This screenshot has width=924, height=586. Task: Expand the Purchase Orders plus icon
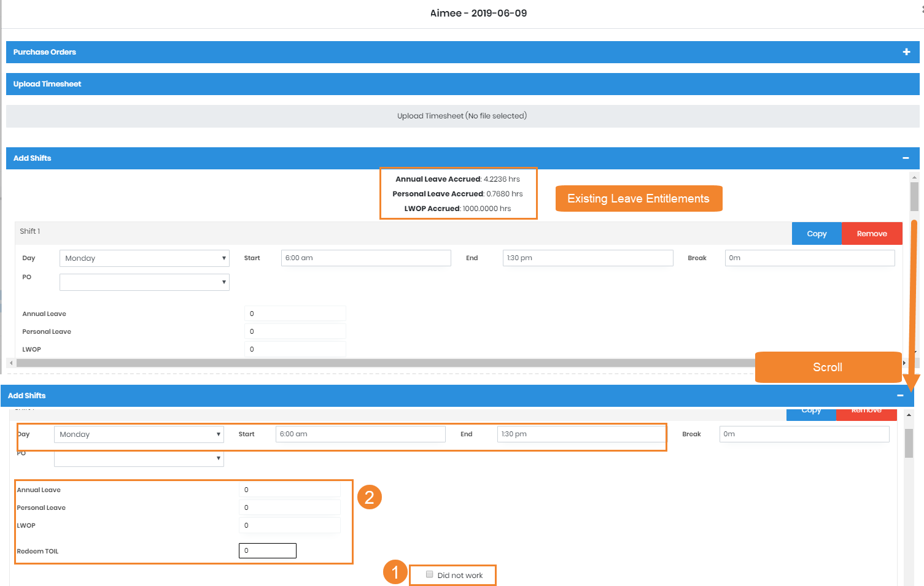[906, 52]
